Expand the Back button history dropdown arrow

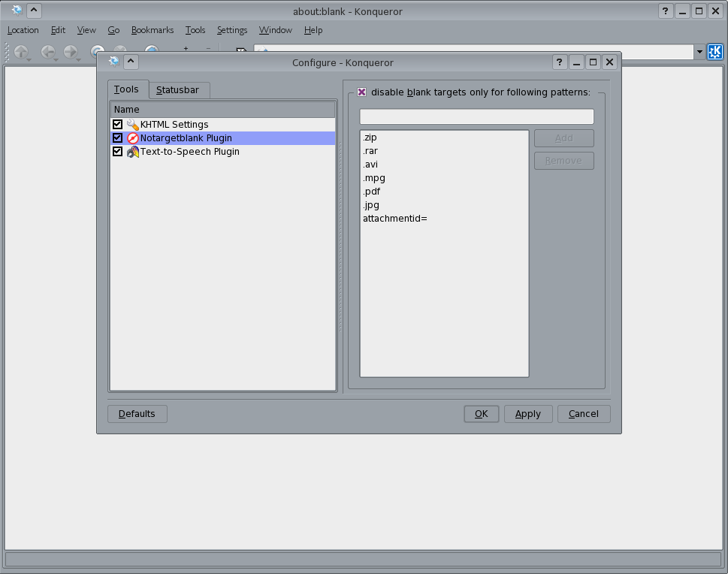click(x=56, y=59)
